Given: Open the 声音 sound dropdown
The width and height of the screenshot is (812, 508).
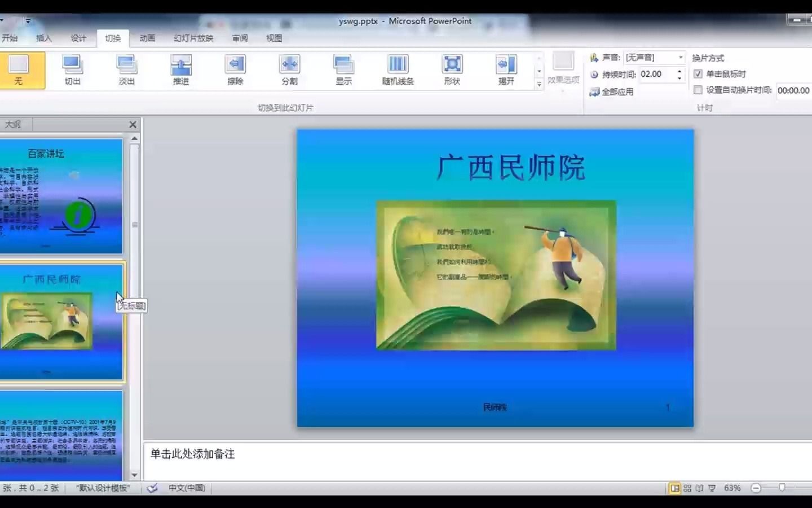Looking at the screenshot, I should pyautogui.click(x=679, y=57).
